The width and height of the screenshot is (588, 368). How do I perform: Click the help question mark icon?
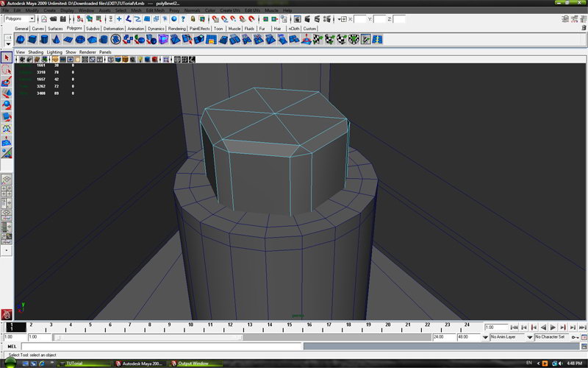coord(183,19)
